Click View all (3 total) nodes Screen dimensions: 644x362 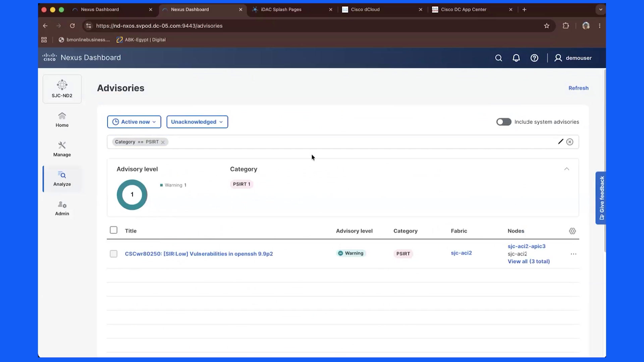coord(529,261)
